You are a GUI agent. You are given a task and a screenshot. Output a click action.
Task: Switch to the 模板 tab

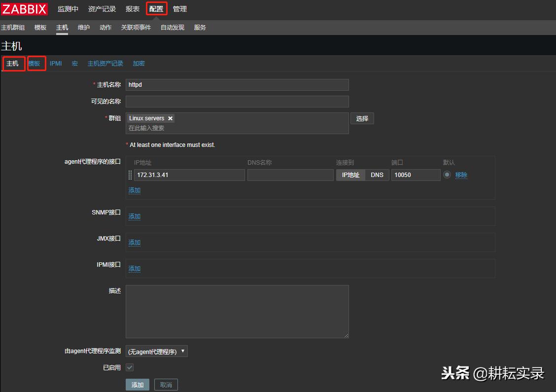coord(36,63)
